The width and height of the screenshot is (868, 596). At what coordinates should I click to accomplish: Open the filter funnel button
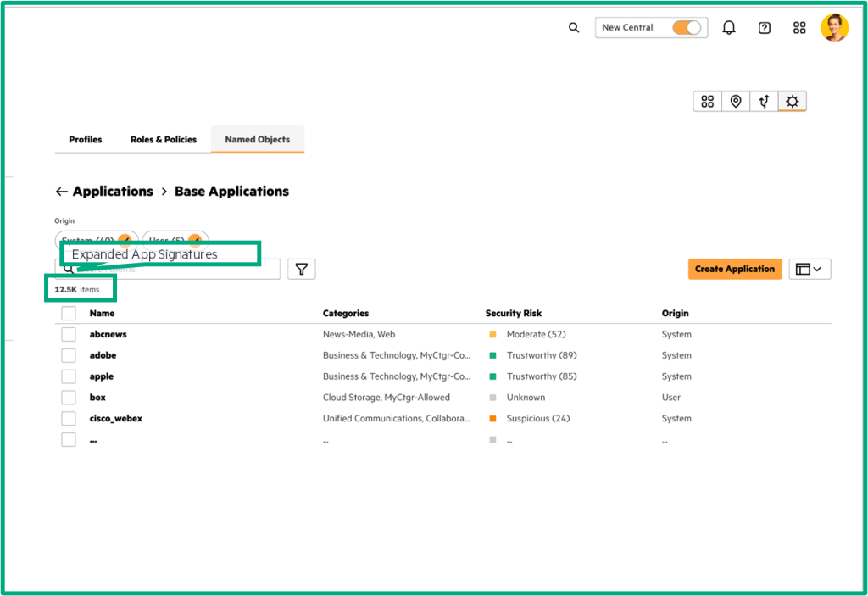(301, 269)
